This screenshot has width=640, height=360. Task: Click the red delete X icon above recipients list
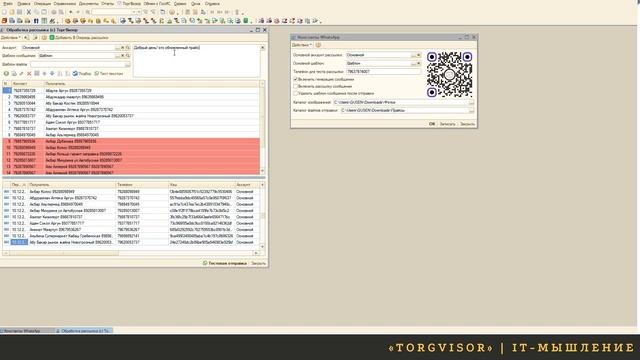[x=29, y=73]
